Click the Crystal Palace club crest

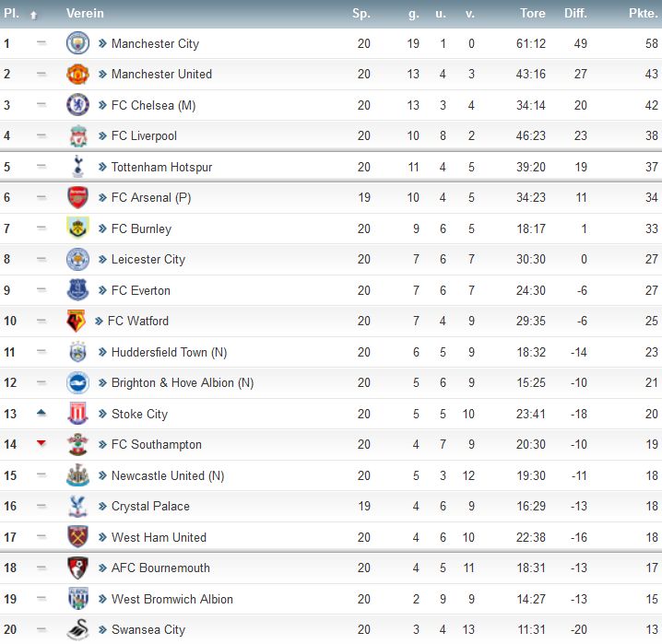tap(77, 507)
